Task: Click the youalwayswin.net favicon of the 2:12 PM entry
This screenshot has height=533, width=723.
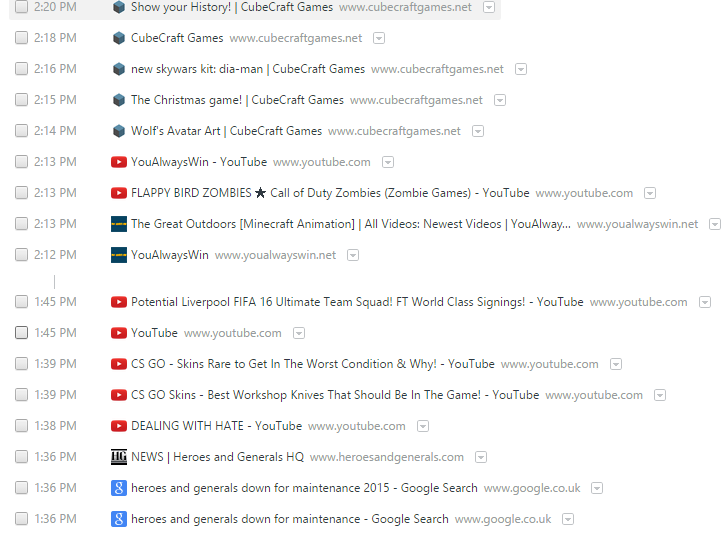Action: [119, 255]
